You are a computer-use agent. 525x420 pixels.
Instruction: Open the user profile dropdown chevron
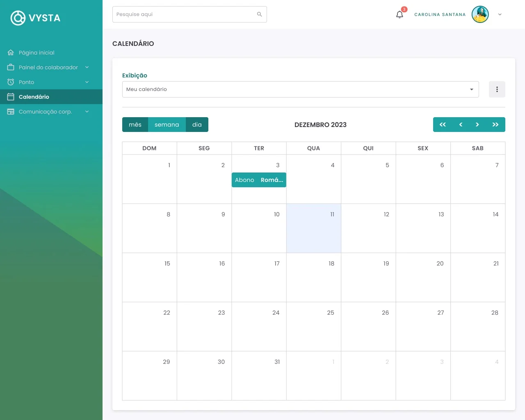click(500, 14)
